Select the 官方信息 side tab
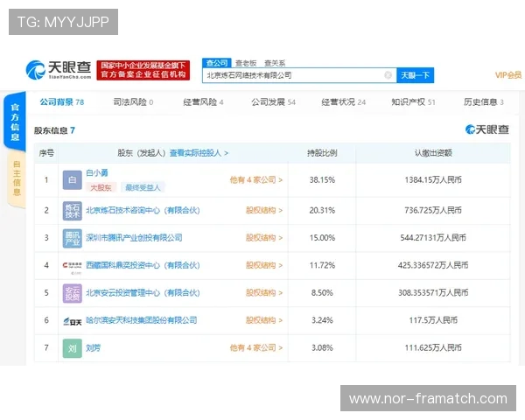This screenshot has width=525, height=420. pyautogui.click(x=15, y=122)
